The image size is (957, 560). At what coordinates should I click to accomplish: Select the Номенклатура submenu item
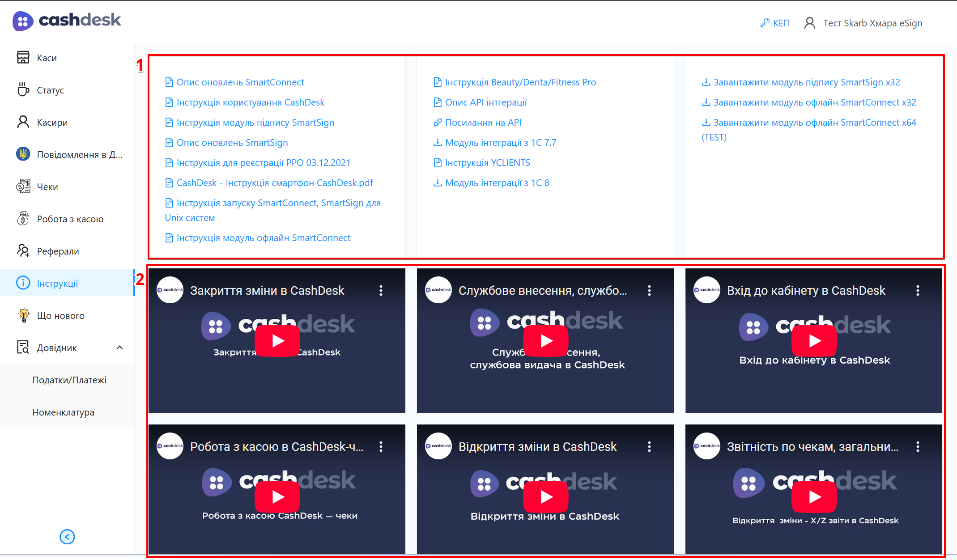(63, 412)
